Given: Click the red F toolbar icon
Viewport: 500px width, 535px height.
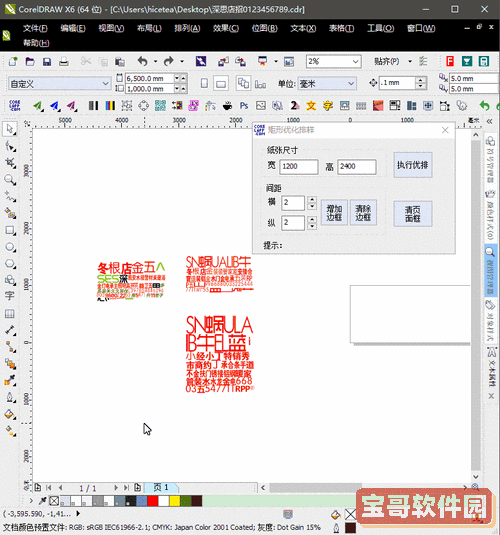Looking at the screenshot, I should 450,61.
